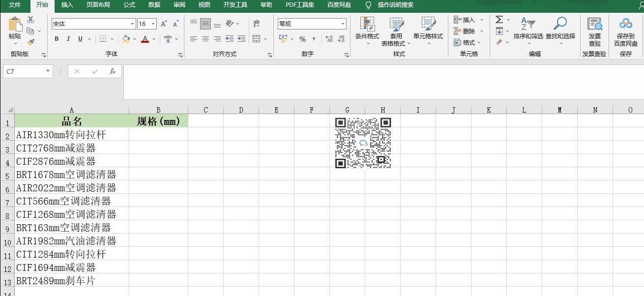Viewport: 644px width, 296px height.
Task: Decrease decimal places icon
Action: tap(341, 39)
